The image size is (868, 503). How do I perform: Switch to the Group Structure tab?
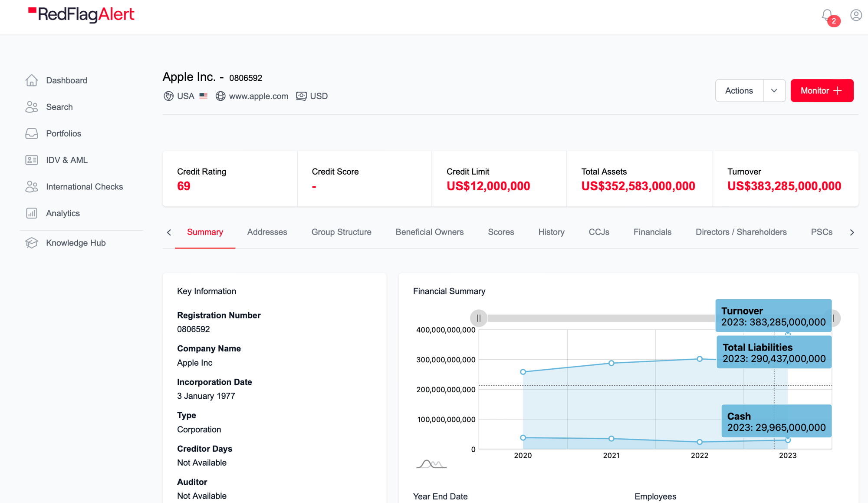click(x=341, y=232)
